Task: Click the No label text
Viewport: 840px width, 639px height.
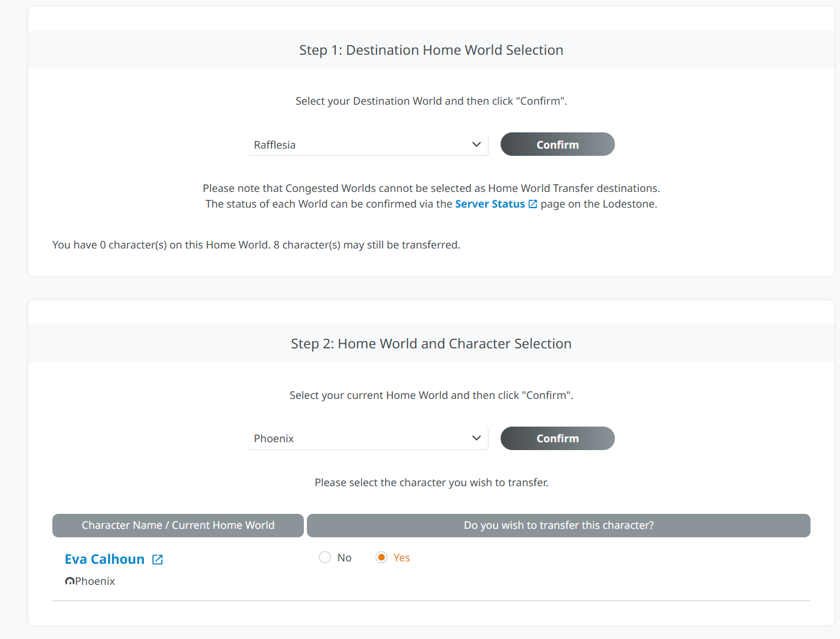Action: click(x=344, y=558)
